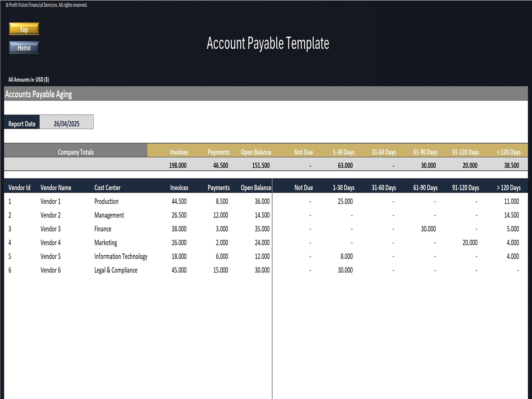Click the 1-30 Days aging column header

coord(343,152)
